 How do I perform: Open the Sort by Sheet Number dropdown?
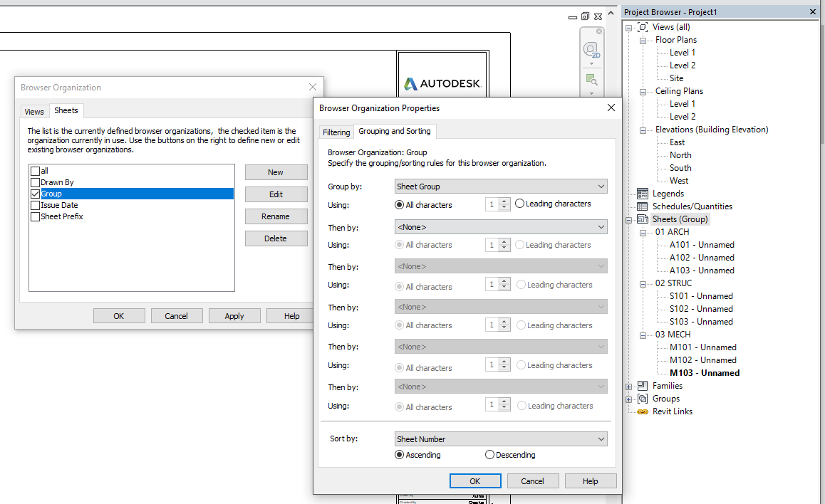coord(501,439)
